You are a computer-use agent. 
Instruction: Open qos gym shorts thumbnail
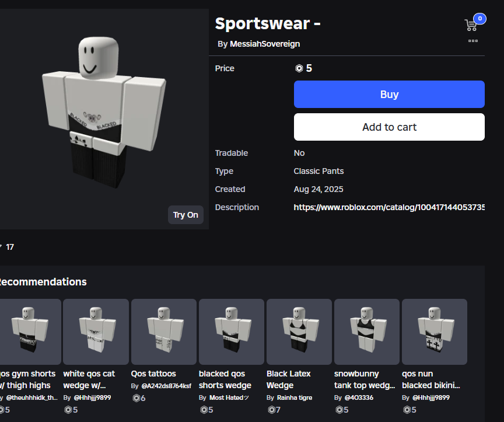[x=30, y=332]
